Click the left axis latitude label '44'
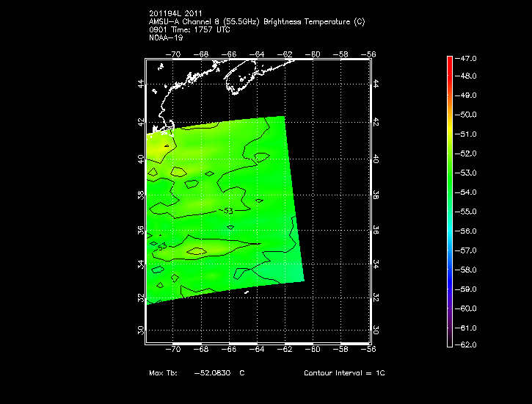The height and width of the screenshot is (404, 532). (x=141, y=84)
